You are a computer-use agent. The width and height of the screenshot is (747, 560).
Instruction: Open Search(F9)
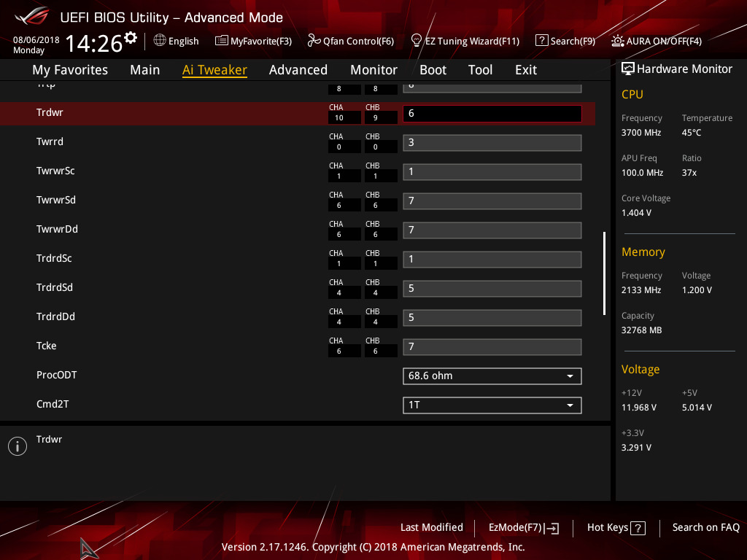pyautogui.click(x=565, y=41)
